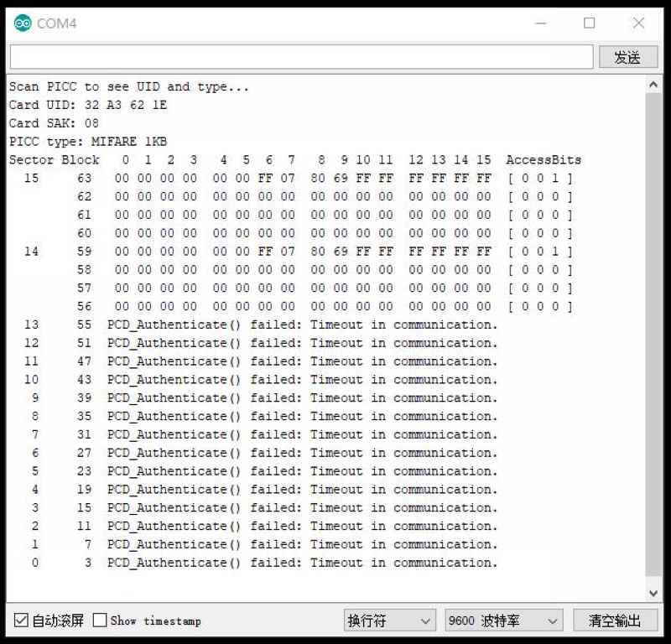671x644 pixels.
Task: Click the Arduino logo icon in title bar
Action: pos(23,23)
